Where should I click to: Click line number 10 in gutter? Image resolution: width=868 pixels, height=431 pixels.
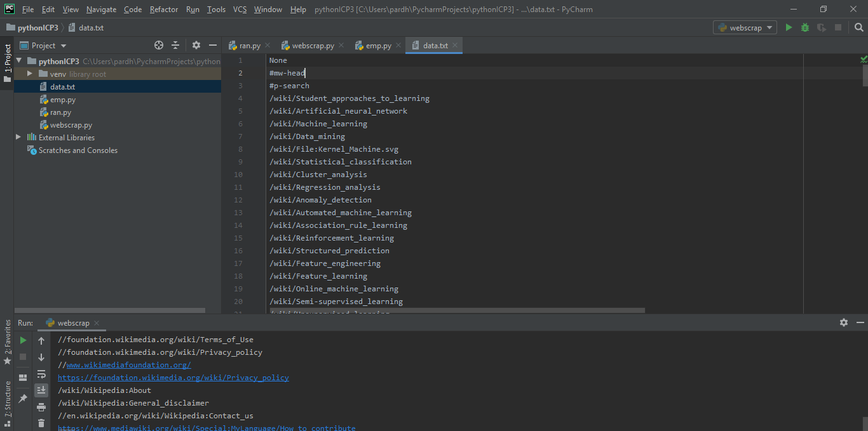(x=238, y=175)
